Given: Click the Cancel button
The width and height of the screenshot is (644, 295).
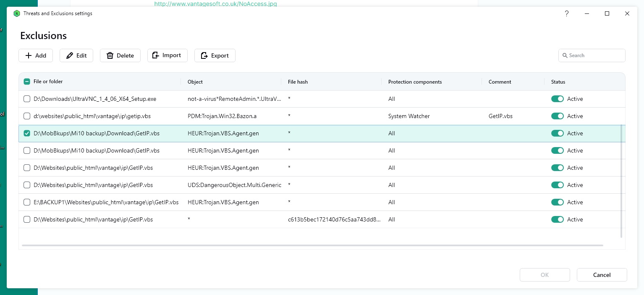Looking at the screenshot, I should [x=602, y=275].
